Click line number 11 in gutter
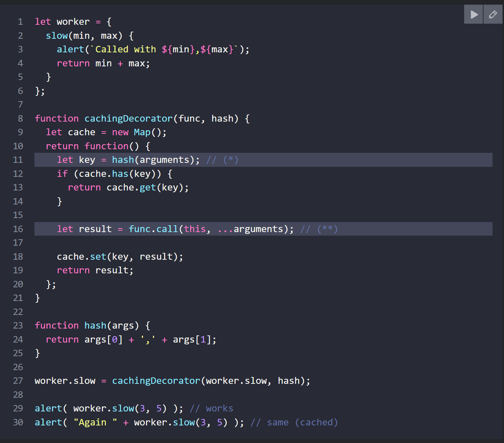Screen dimensions: 504x443 click(18, 160)
